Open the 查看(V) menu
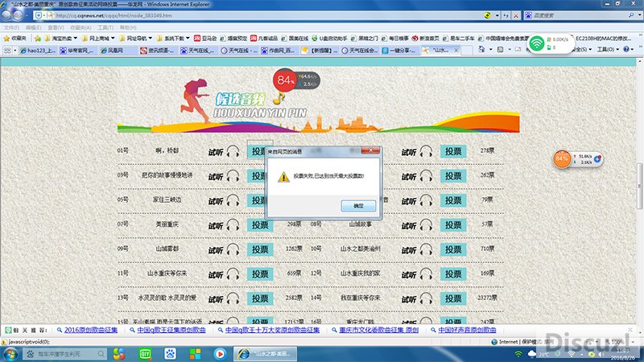 56,27
